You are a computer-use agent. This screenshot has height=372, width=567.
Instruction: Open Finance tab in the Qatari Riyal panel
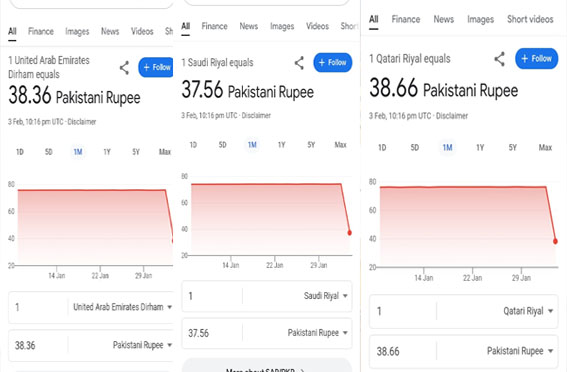tap(406, 19)
